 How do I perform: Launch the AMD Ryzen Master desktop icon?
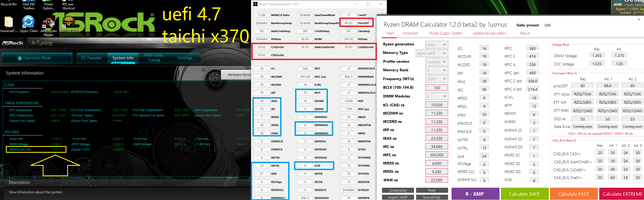(x=49, y=26)
